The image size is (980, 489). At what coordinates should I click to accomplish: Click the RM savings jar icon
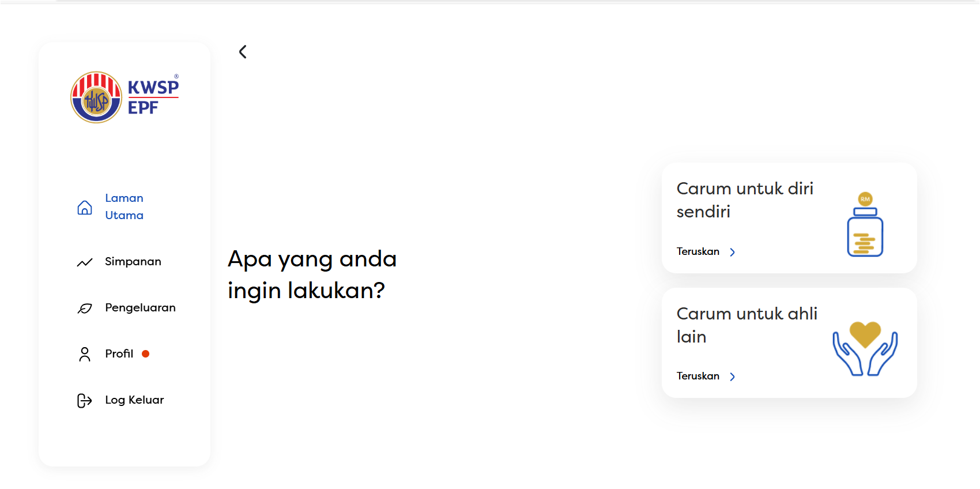pyautogui.click(x=865, y=224)
